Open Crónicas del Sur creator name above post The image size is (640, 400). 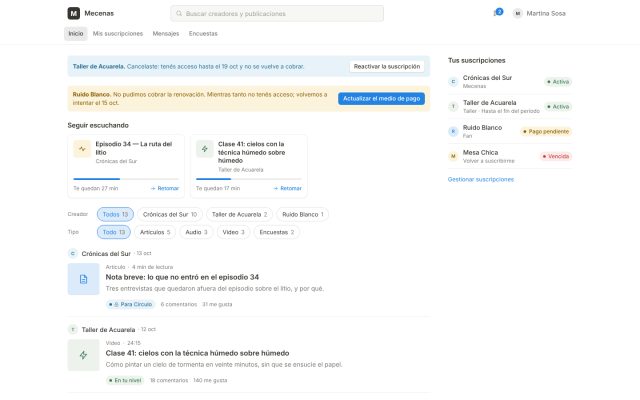pyautogui.click(x=106, y=254)
